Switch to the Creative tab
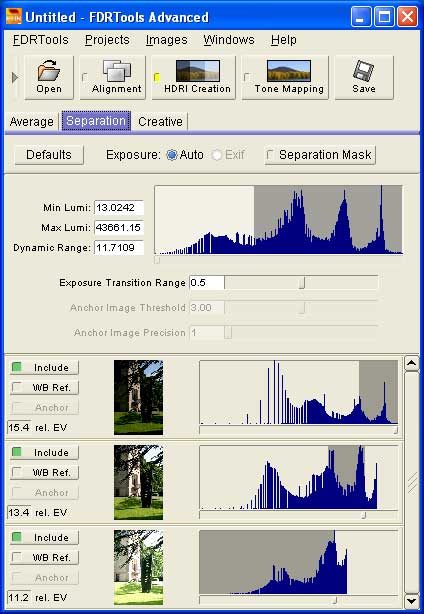Image resolution: width=424 pixels, height=614 pixels. [x=160, y=122]
